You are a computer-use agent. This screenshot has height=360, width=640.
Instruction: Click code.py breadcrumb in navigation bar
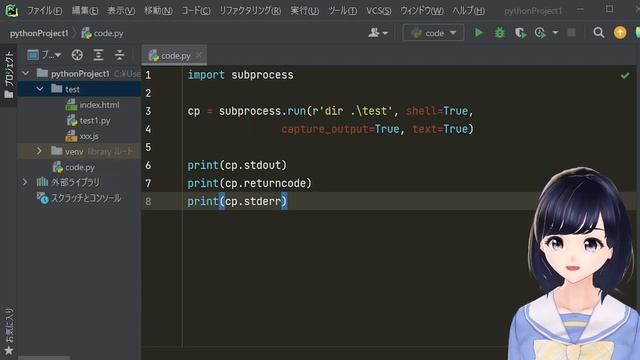(x=102, y=33)
